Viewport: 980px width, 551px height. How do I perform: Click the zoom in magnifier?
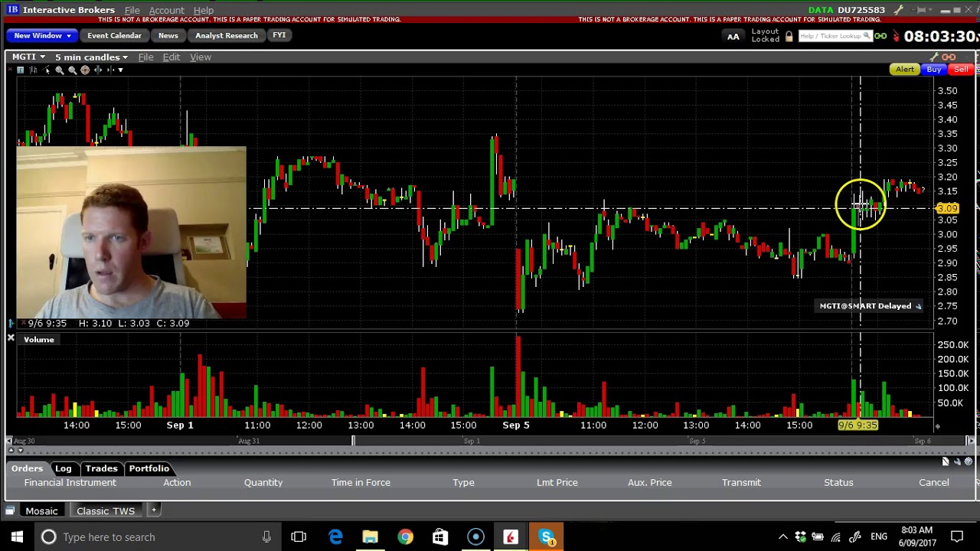point(60,70)
